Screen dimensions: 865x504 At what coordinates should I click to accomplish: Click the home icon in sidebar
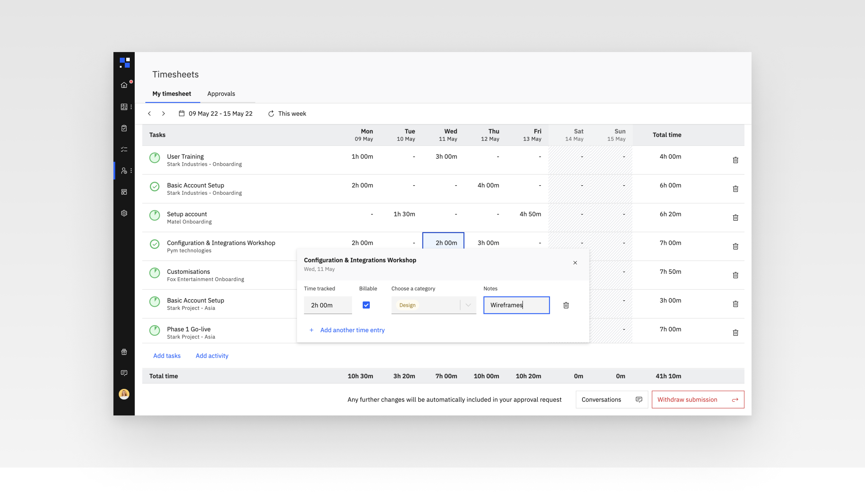pyautogui.click(x=124, y=85)
